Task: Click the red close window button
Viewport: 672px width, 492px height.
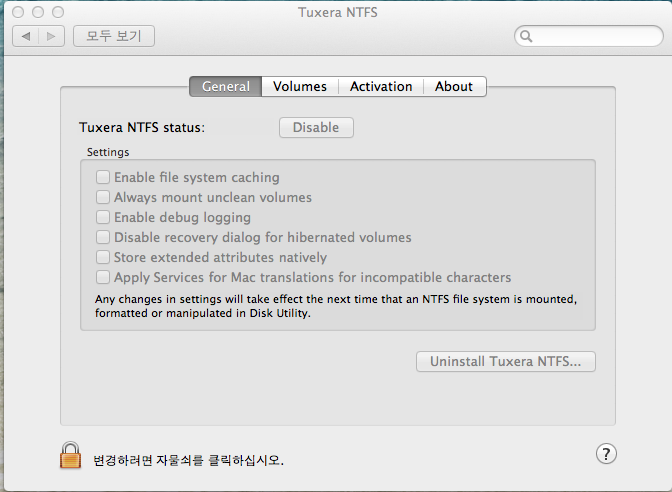Action: [x=18, y=12]
